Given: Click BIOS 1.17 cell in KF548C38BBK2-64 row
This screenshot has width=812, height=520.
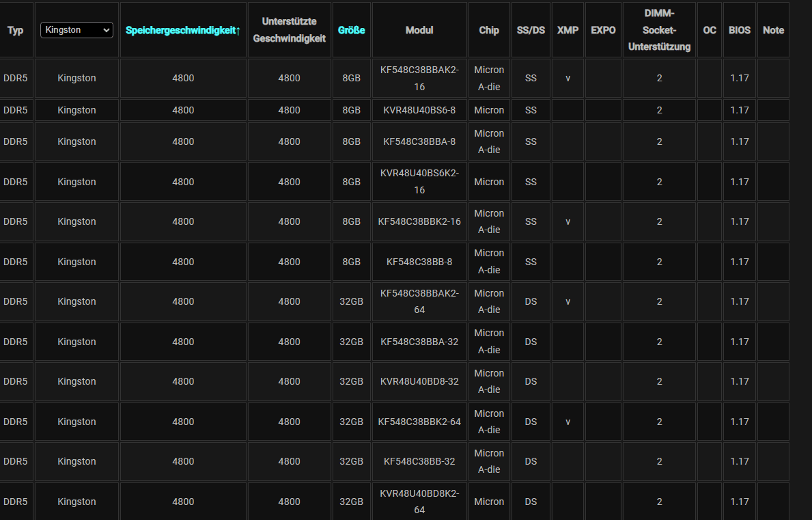Looking at the screenshot, I should point(740,422).
